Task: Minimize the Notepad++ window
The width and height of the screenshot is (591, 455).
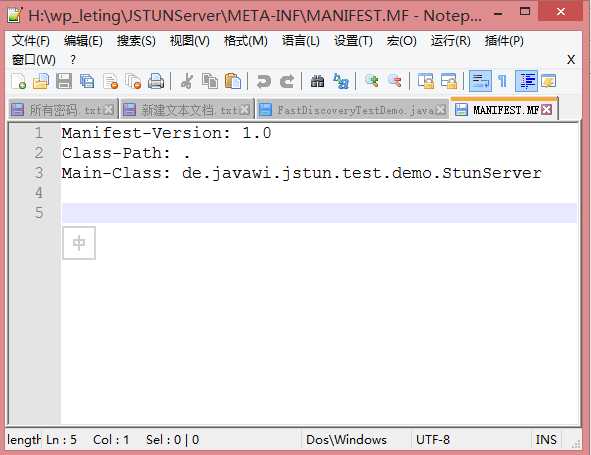Action: 498,14
